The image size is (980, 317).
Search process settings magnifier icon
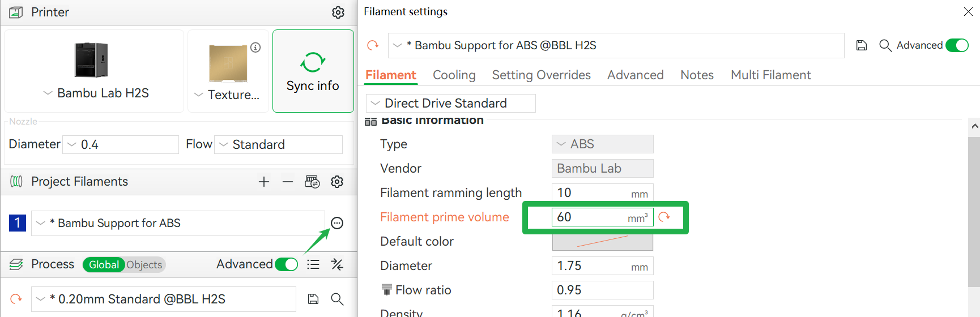pos(337,299)
